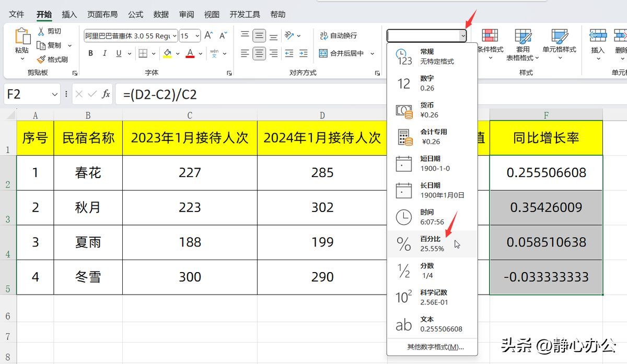The image size is (627, 364).
Task: Switch to the 公式 ribbon tab
Action: 135,14
